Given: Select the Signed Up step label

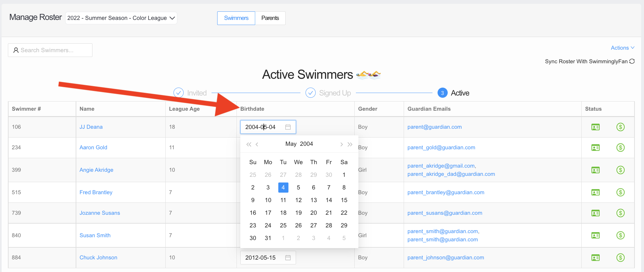Looking at the screenshot, I should pyautogui.click(x=335, y=93).
